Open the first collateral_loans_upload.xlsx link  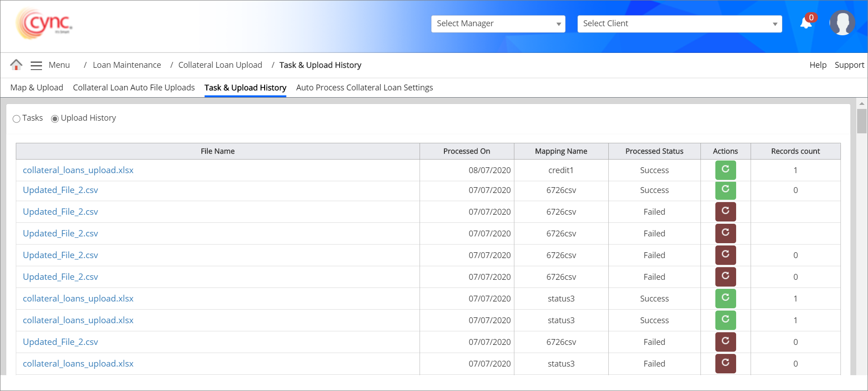[x=78, y=170]
